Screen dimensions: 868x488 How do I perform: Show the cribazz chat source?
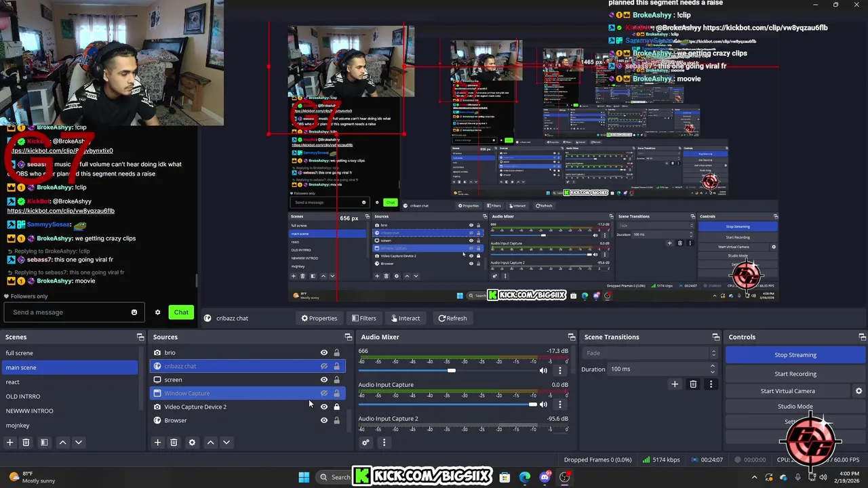(x=324, y=366)
